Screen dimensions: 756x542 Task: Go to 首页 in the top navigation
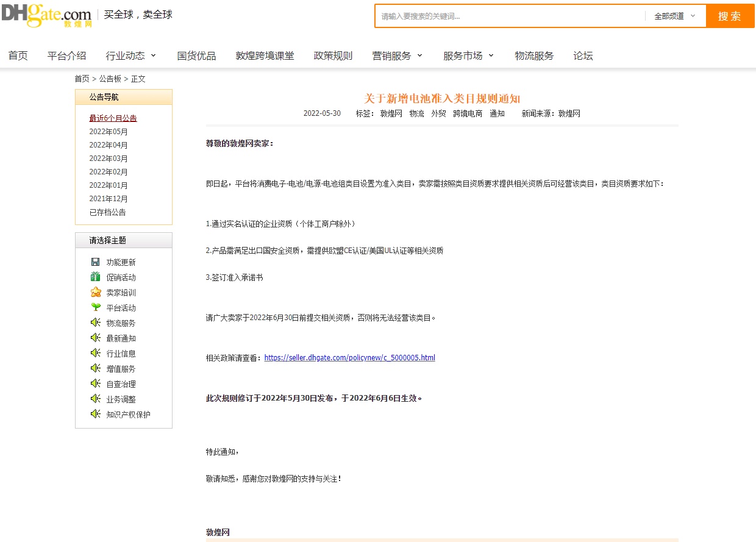[x=18, y=56]
